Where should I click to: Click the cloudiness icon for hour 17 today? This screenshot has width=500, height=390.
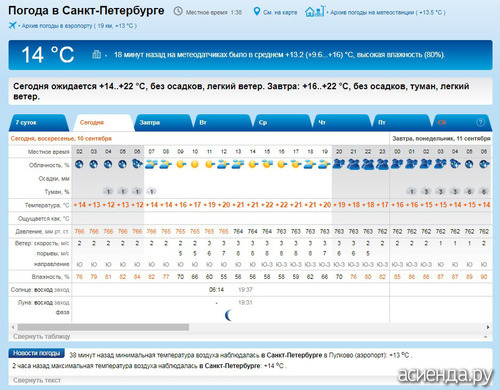click(x=296, y=164)
